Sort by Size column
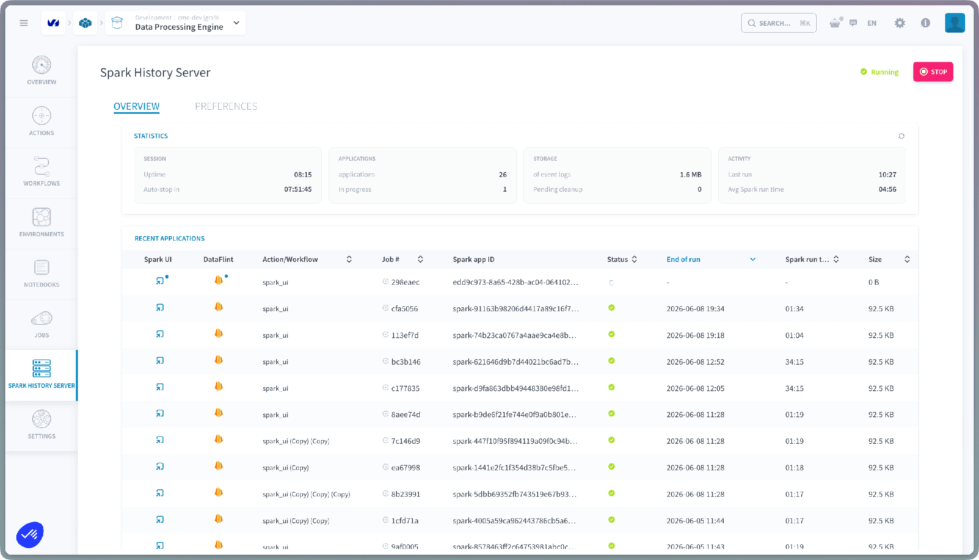Screen dimensions: 979x560 coord(907,259)
